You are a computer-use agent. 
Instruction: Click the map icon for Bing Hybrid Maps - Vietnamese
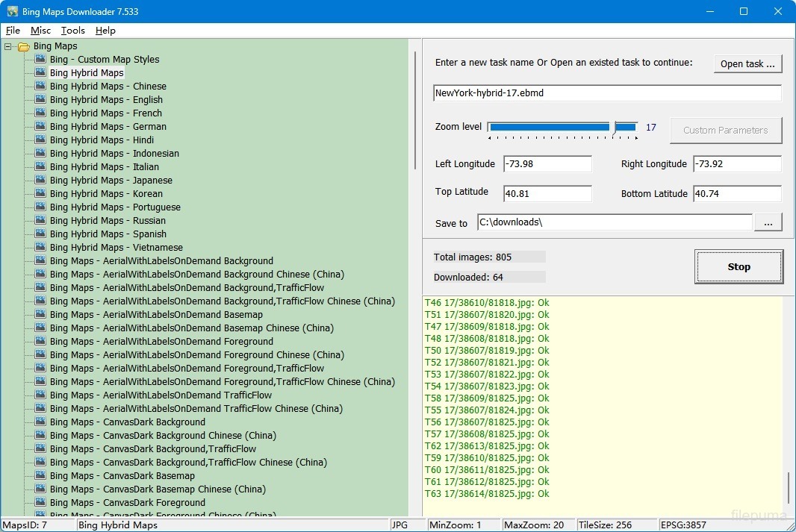pyautogui.click(x=40, y=248)
